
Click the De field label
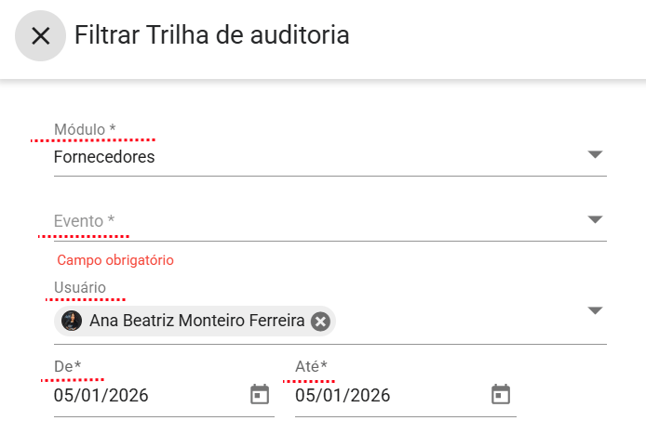tap(67, 367)
